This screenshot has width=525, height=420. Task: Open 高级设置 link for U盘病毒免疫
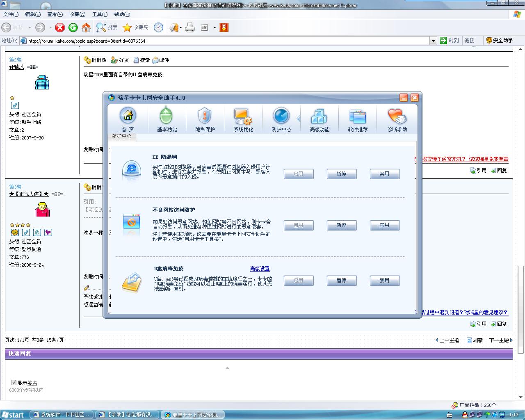click(x=260, y=269)
